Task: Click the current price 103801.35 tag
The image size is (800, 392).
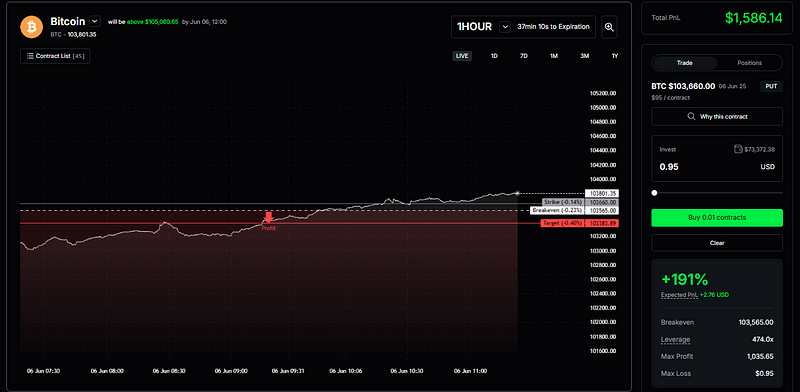Action: point(602,193)
